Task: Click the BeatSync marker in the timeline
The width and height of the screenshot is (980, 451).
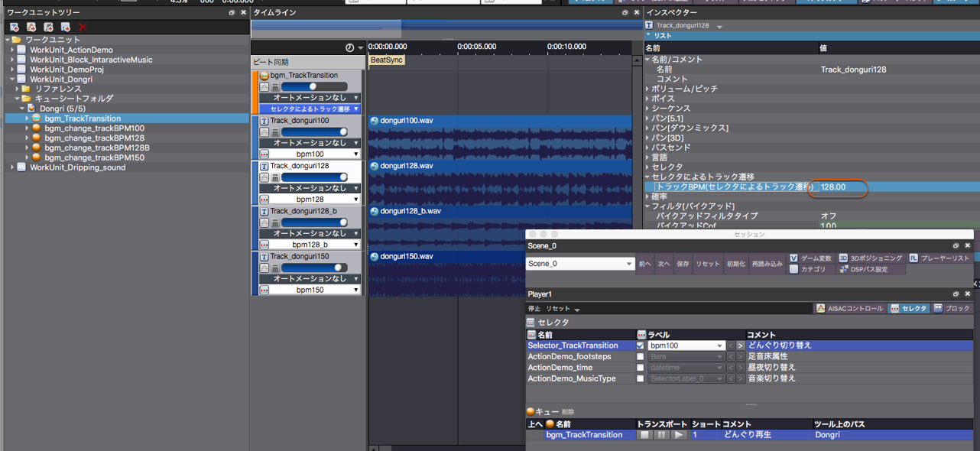Action: click(386, 60)
